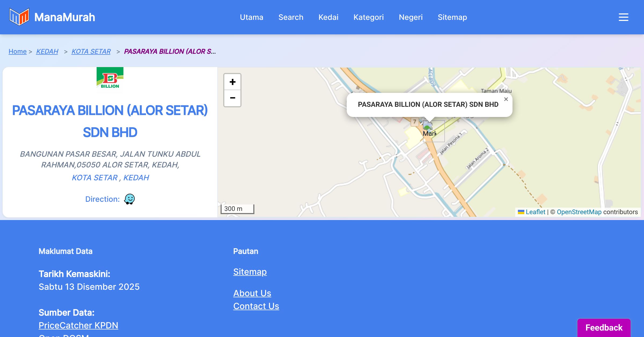Image resolution: width=644 pixels, height=337 pixels.
Task: Click the Waze direction icon
Action: pos(129,199)
